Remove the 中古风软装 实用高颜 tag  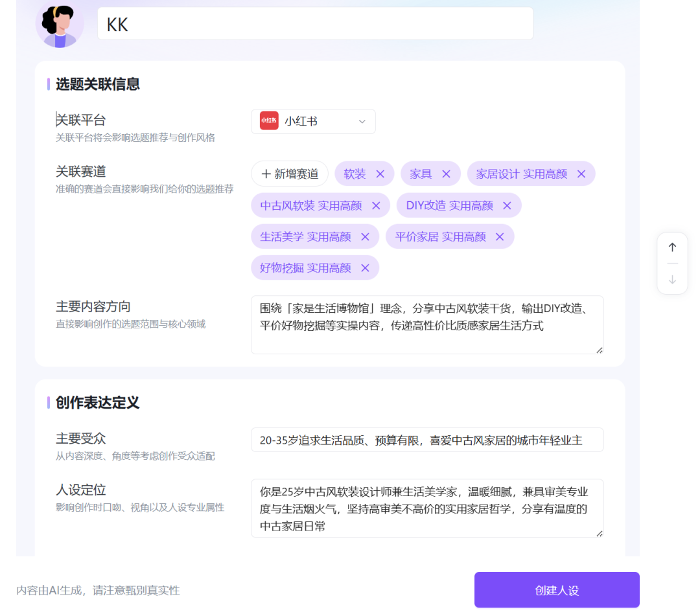[376, 206]
